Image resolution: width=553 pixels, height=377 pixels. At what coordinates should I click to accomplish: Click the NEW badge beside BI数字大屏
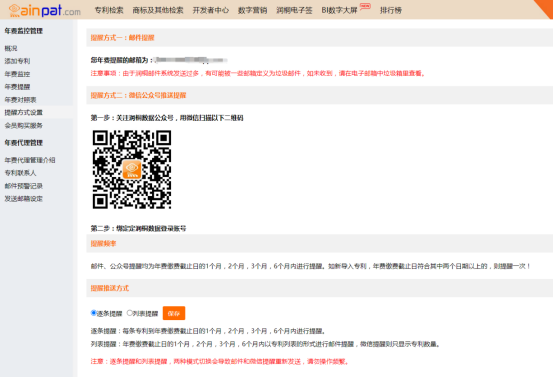(365, 6)
